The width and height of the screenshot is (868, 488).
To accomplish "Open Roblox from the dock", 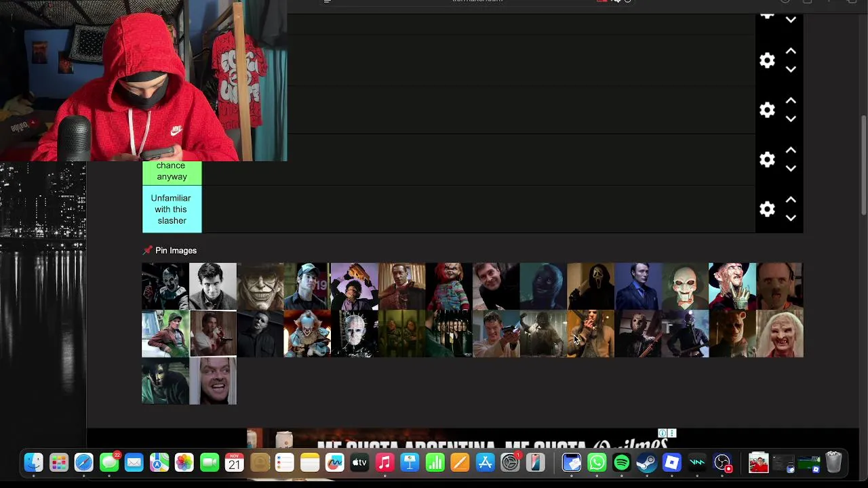I will pos(672,463).
